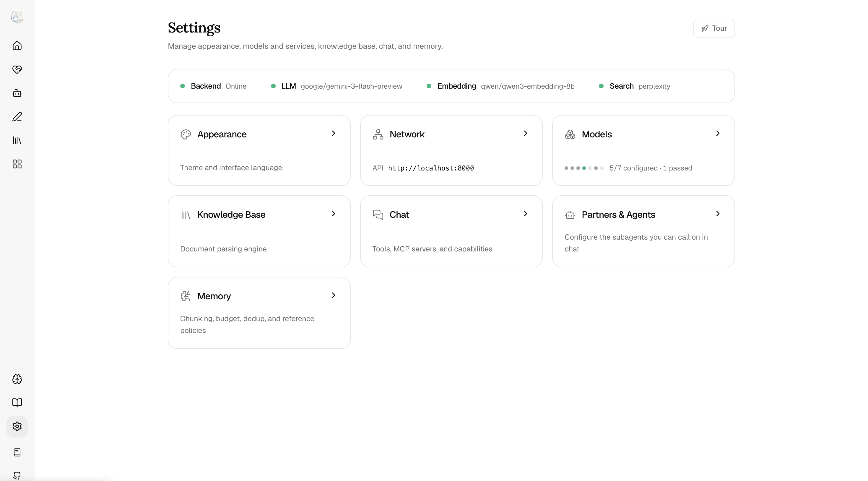Viewport: 868px width, 481px height.
Task: Click the 'Embedding' label in the status bar
Action: [x=456, y=86]
